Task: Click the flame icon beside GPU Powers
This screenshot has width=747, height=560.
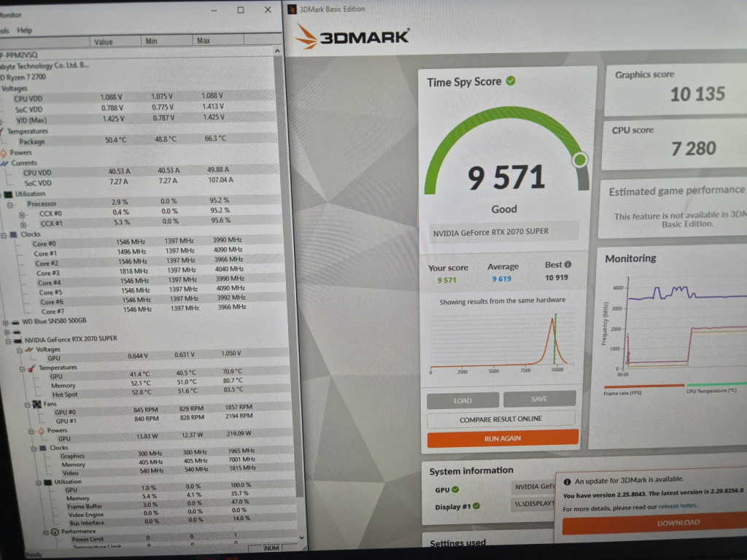Action: pyautogui.click(x=41, y=430)
